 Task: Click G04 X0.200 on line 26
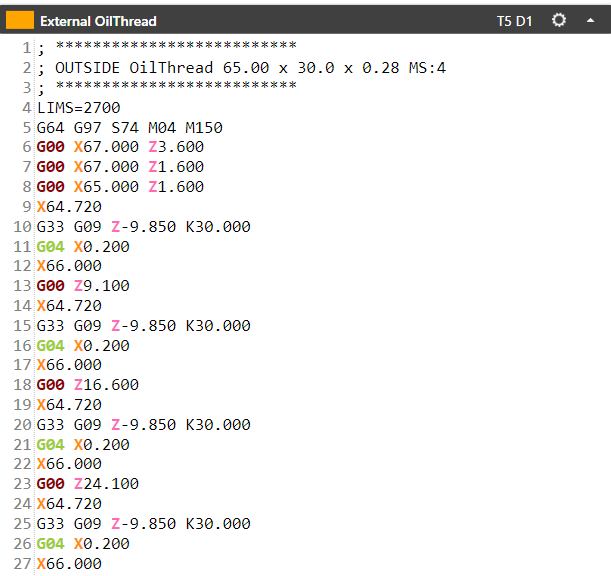83,543
